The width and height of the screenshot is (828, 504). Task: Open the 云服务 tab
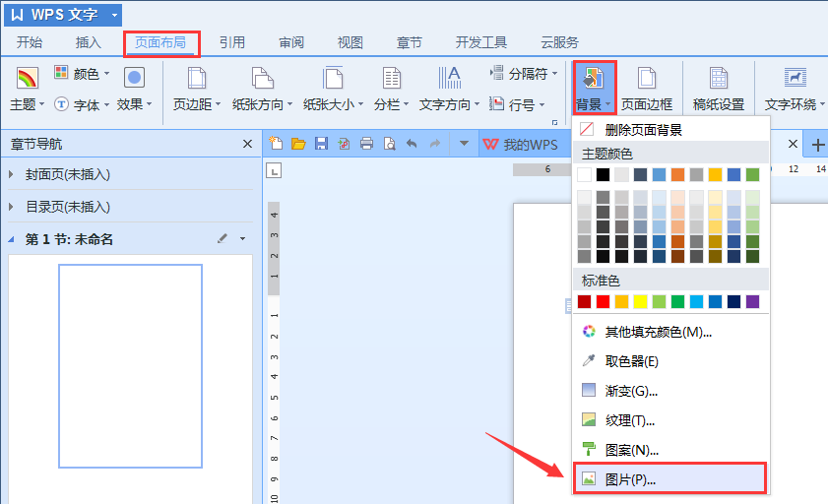559,42
